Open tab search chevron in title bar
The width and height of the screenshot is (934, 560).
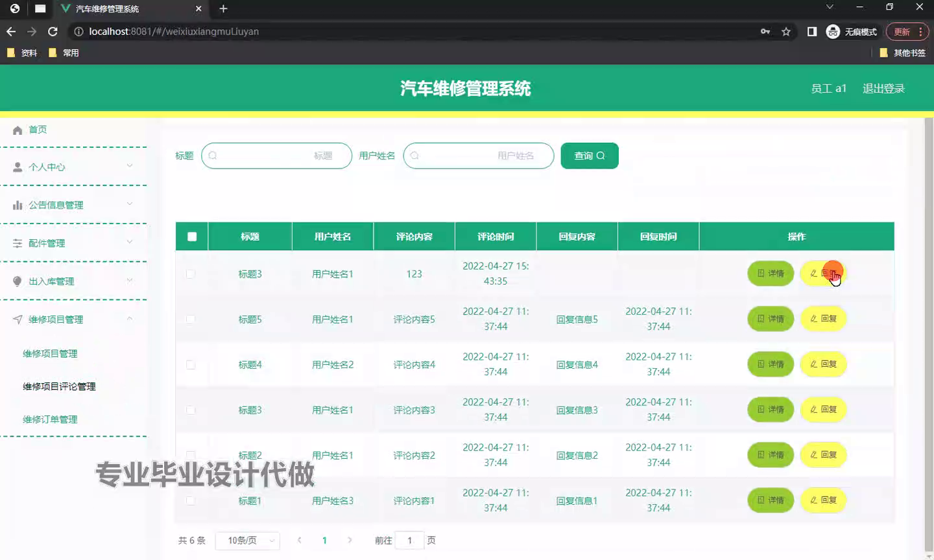tap(830, 7)
